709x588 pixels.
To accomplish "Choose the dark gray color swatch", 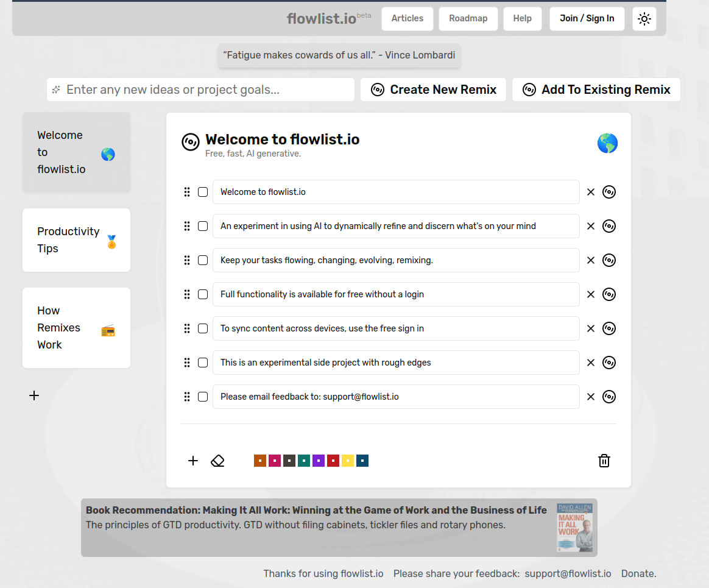I will [289, 461].
